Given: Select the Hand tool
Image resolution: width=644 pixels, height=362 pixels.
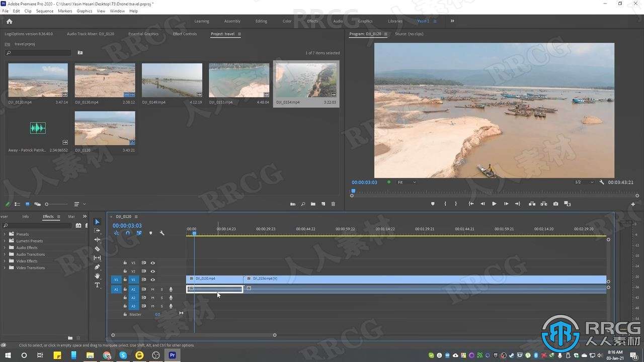Looking at the screenshot, I should tap(97, 276).
